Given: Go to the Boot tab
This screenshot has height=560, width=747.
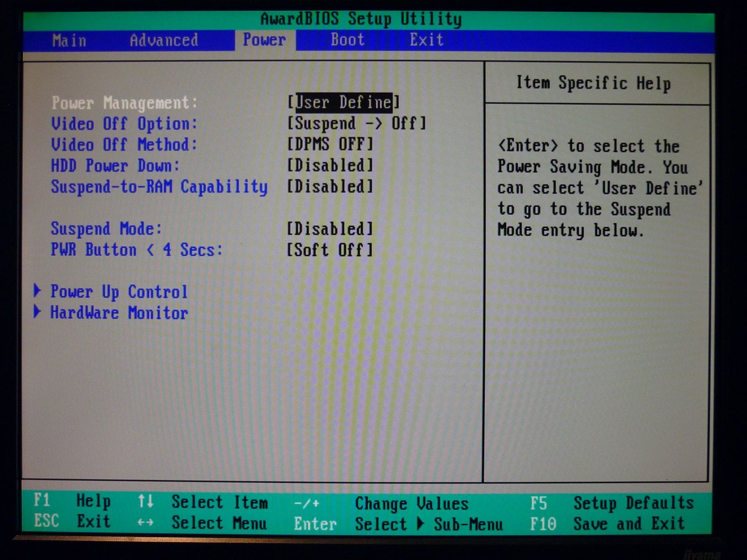Looking at the screenshot, I should (x=348, y=40).
